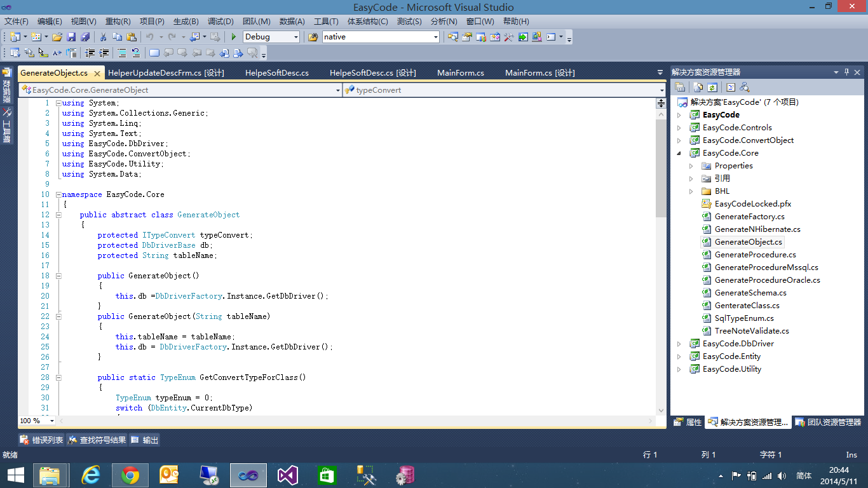
Task: Expand the EasyCode.DbDriver project node
Action: 679,344
